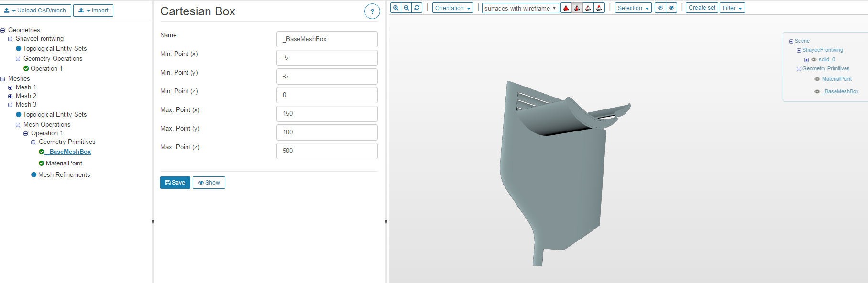This screenshot has width=868, height=283.
Task: Select ShayeeFrontwing geometry in left tree
Action: [40, 39]
